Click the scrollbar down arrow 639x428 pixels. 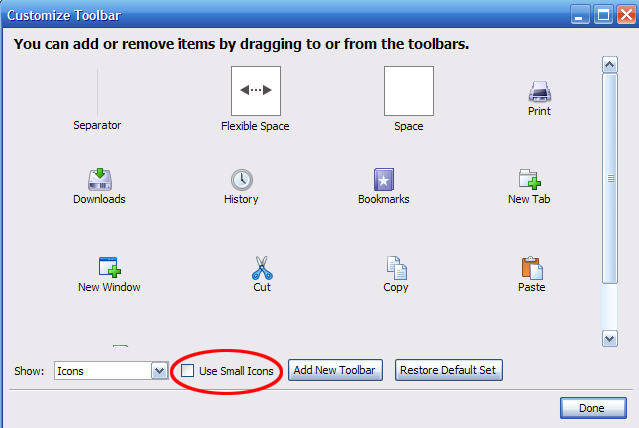point(610,338)
